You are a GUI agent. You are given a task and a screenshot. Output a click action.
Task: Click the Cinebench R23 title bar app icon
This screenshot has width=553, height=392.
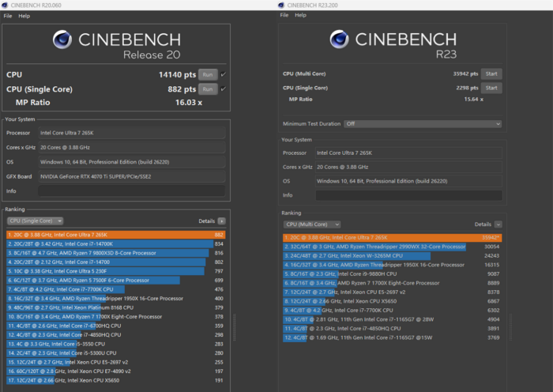[281, 5]
